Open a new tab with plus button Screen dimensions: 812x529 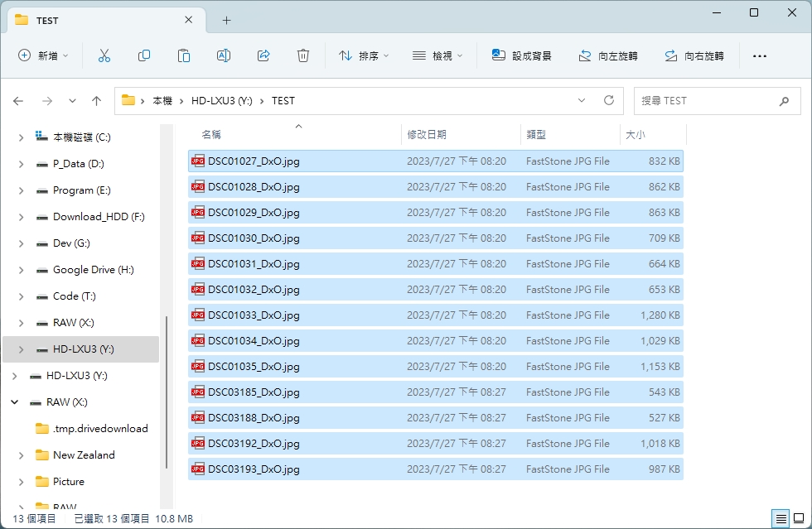pos(226,20)
